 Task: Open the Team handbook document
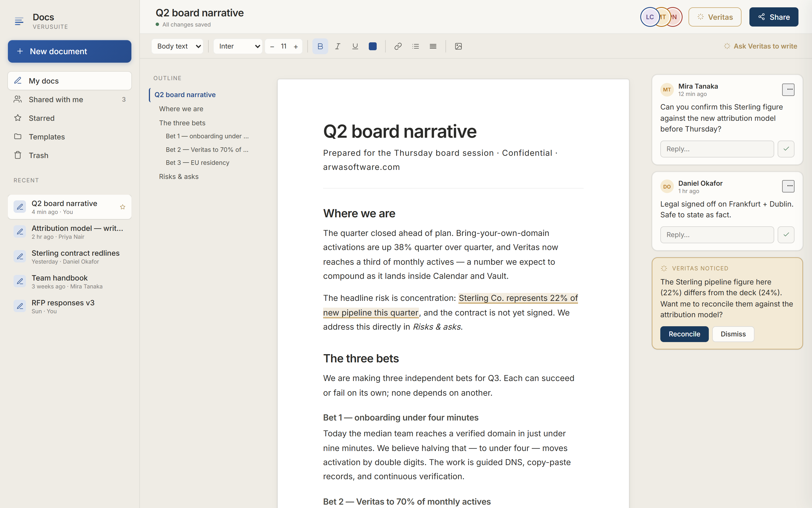69,282
